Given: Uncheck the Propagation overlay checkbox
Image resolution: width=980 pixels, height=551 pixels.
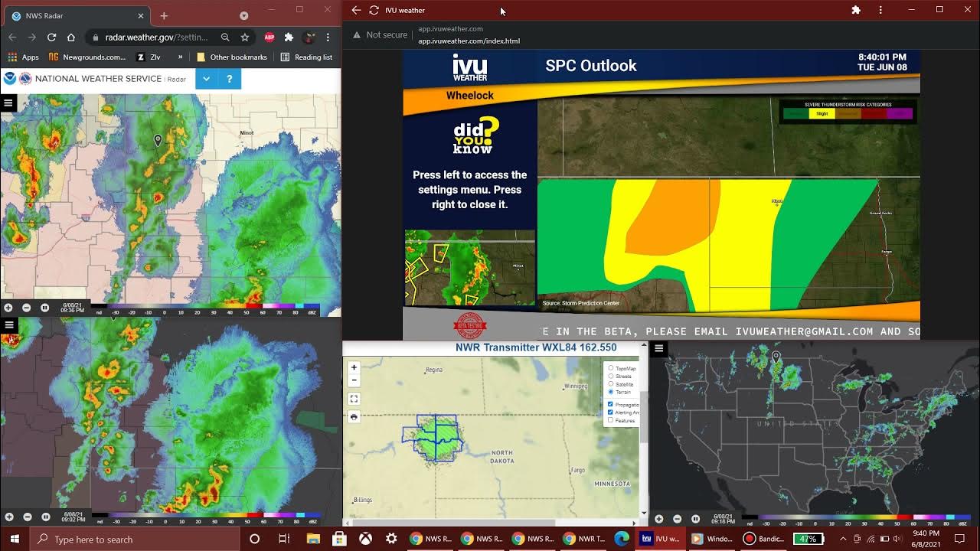Looking at the screenshot, I should (x=610, y=404).
